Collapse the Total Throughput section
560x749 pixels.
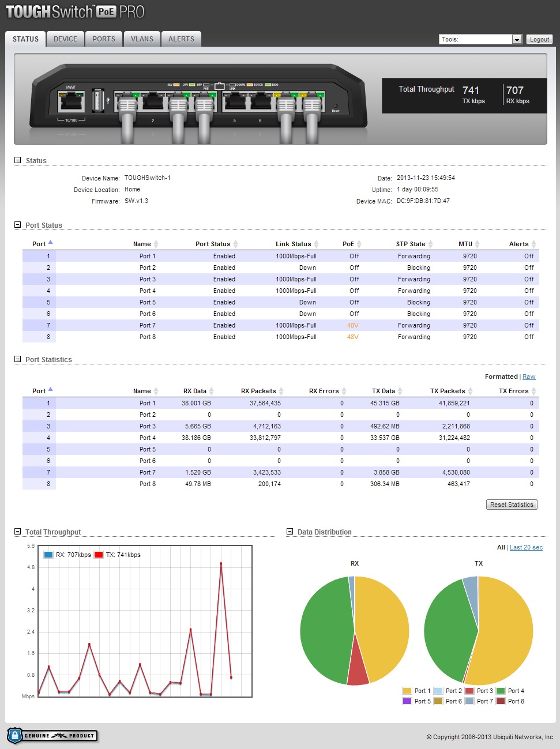pos(17,532)
